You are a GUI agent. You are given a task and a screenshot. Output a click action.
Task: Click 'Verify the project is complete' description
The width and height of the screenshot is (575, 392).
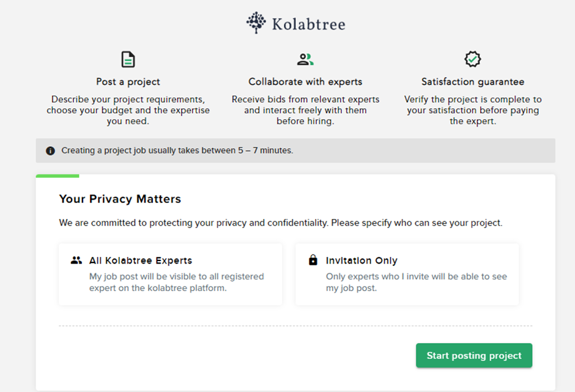[473, 110]
